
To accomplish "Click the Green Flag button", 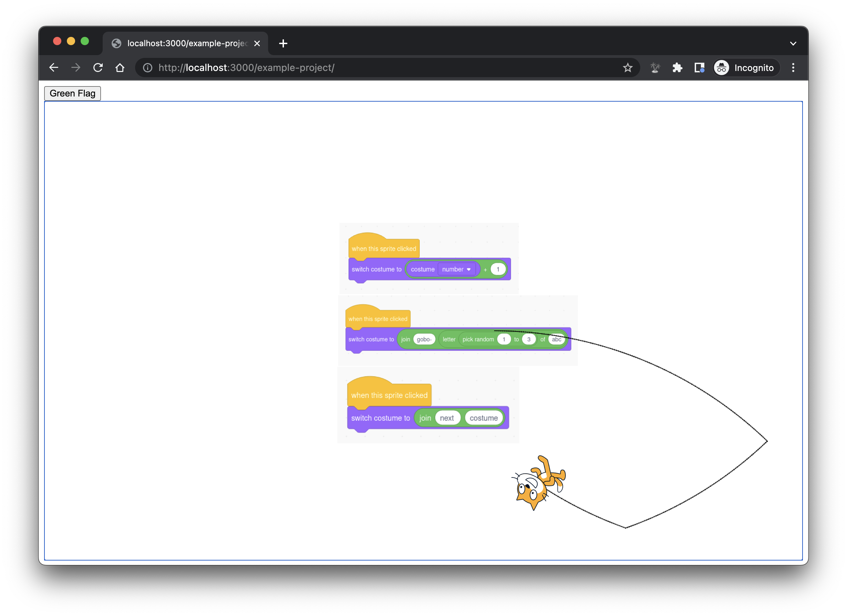I will tap(72, 93).
